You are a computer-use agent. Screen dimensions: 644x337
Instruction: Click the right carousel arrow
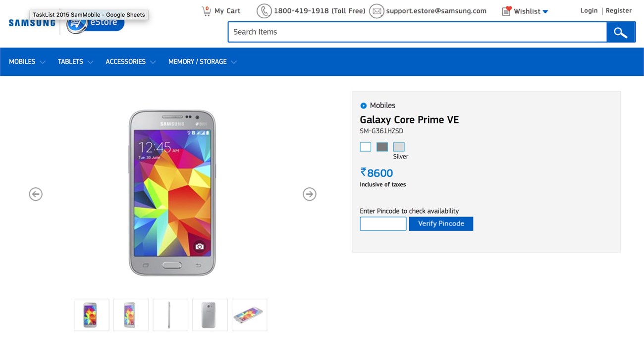coord(309,194)
